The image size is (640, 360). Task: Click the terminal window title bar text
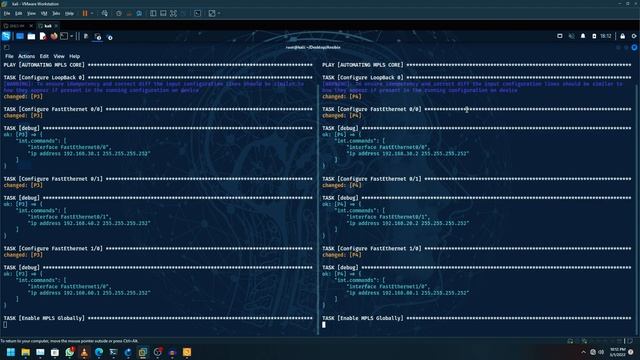pyautogui.click(x=313, y=47)
